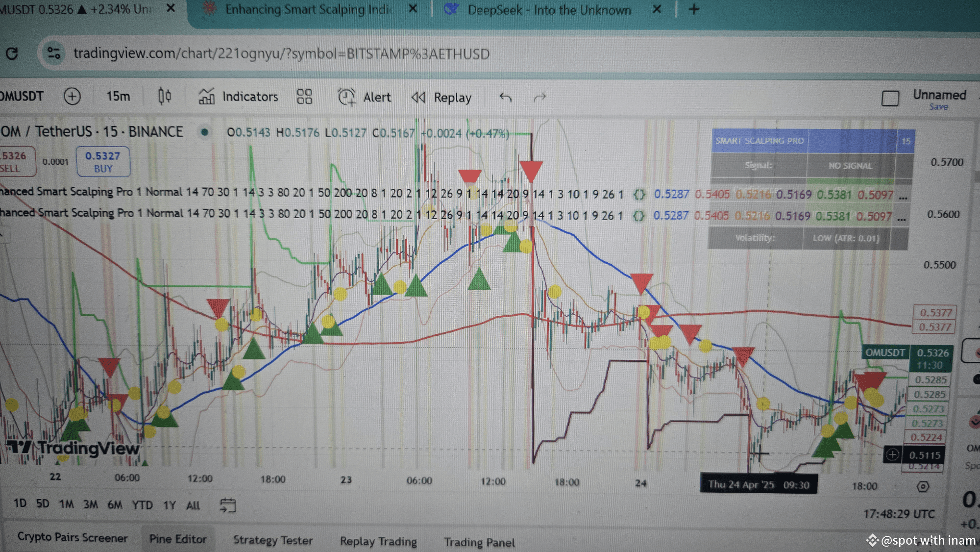Open source code of lower Smart Scalping indicator
Viewport: 980px width, 552px height.
tap(638, 215)
